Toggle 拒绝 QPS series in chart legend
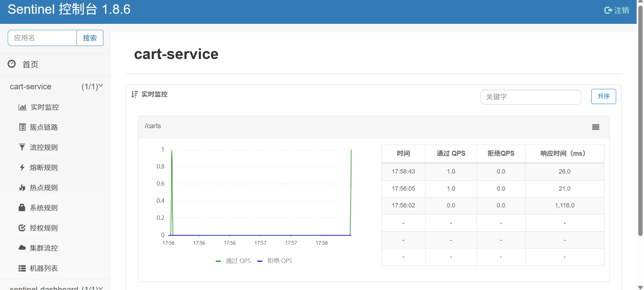This screenshot has height=290, width=644. pyautogui.click(x=275, y=261)
